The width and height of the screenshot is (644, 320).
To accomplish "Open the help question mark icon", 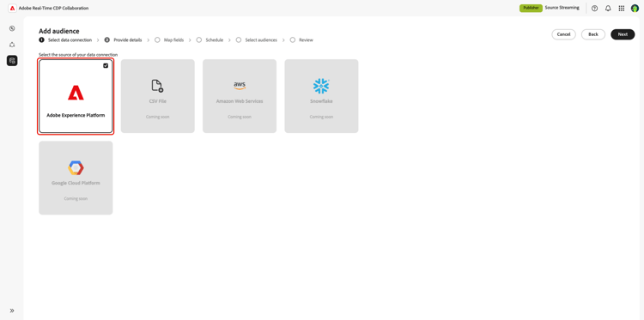I will (x=594, y=9).
